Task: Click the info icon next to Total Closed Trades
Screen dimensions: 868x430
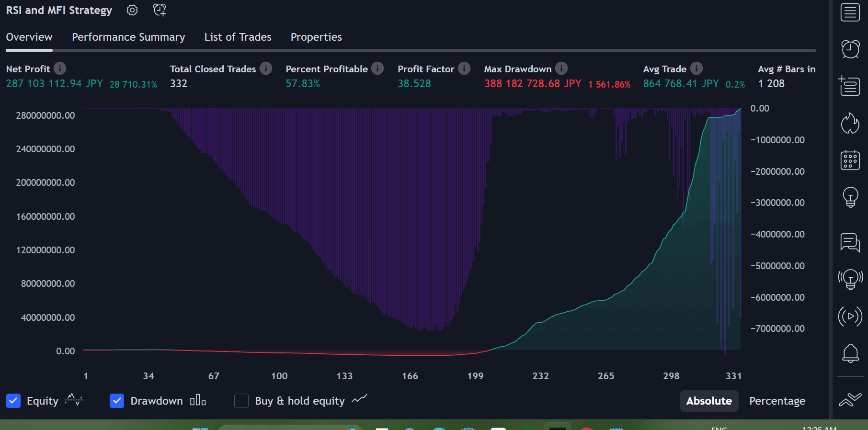Action: pos(266,68)
